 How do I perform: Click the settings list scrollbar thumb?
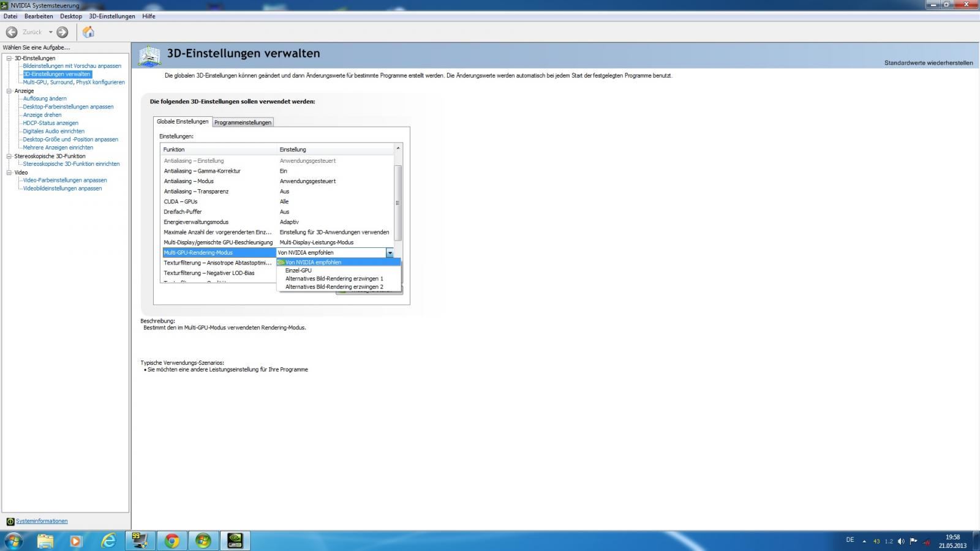tap(398, 203)
